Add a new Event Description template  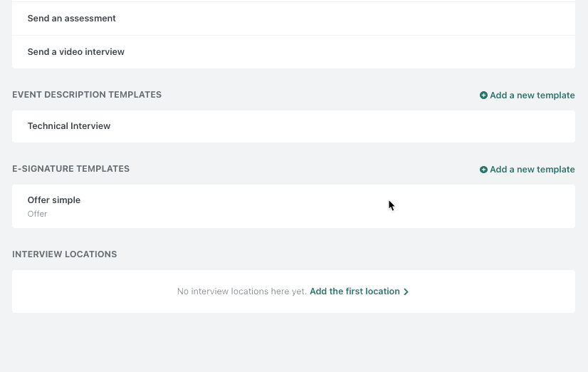point(532,95)
